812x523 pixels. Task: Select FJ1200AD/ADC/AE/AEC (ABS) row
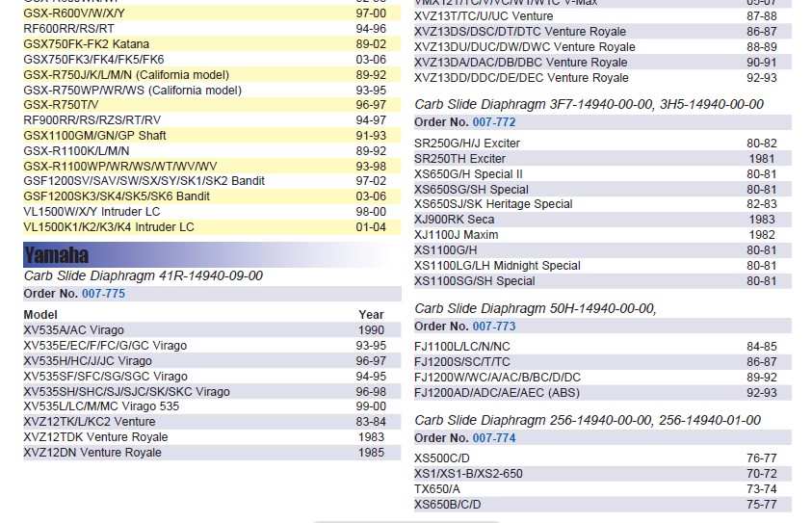click(x=603, y=393)
